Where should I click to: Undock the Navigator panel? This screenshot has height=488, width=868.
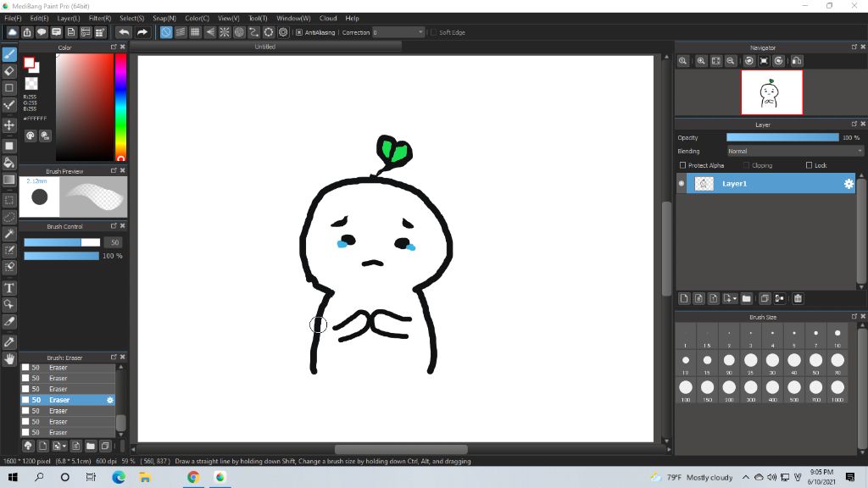(x=854, y=47)
